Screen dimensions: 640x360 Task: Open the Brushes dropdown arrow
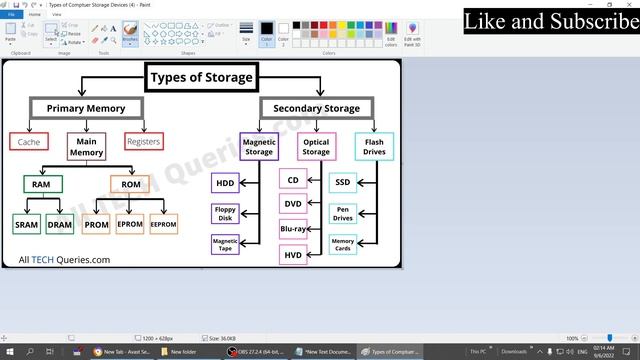point(130,44)
